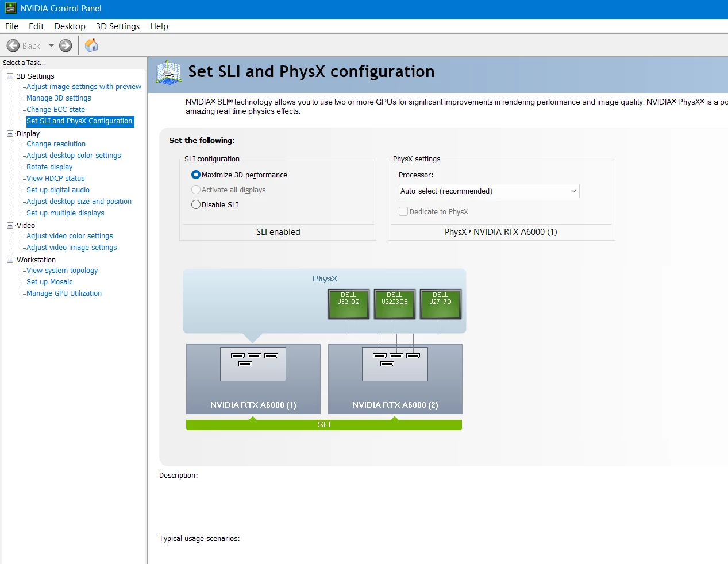Open View HDCP status task
Screen dimensions: 728x564
(55, 179)
